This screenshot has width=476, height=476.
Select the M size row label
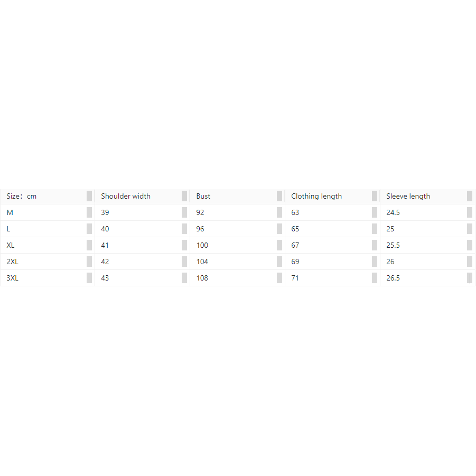10,212
